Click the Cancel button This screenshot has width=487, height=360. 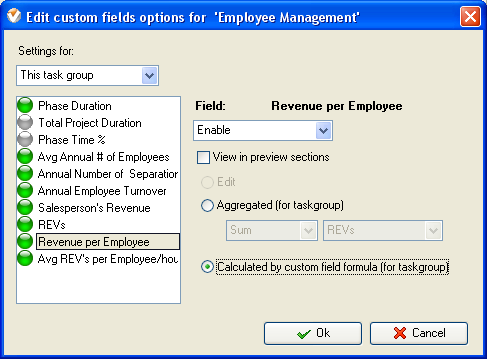419,333
